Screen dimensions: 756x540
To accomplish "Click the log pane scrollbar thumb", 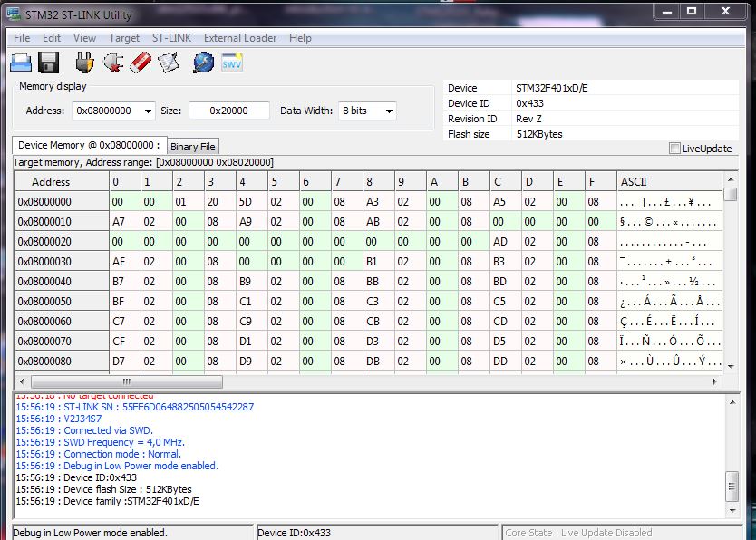I will 732,486.
